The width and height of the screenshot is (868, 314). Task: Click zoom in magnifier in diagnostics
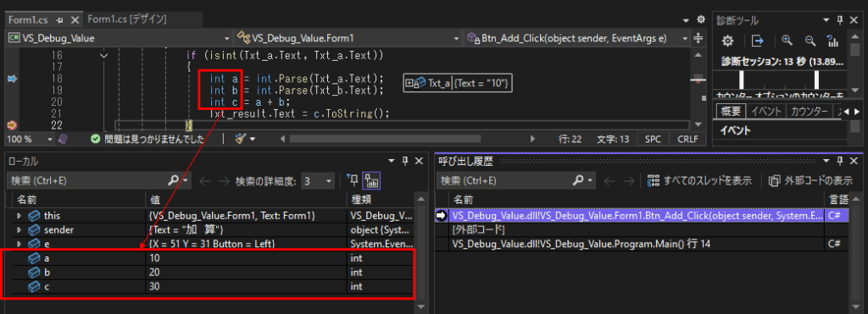tap(787, 41)
